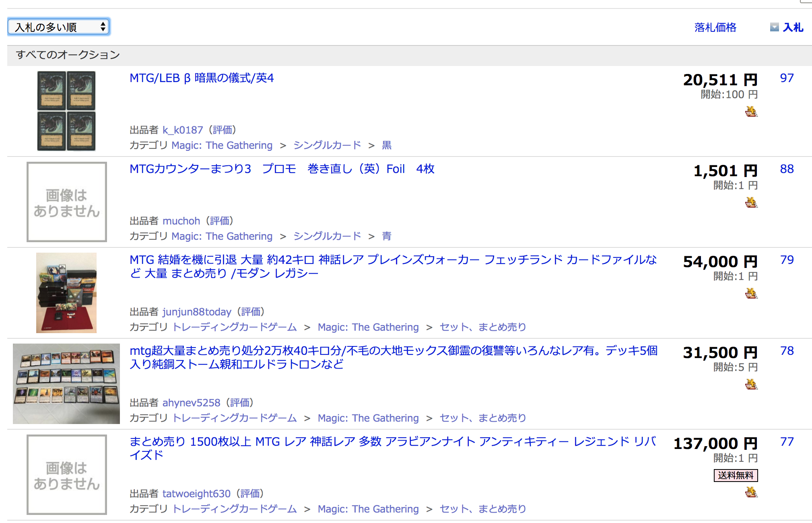Click auction icon under 20,511 円 price
Screen dimensions: 812x523
pos(751,111)
